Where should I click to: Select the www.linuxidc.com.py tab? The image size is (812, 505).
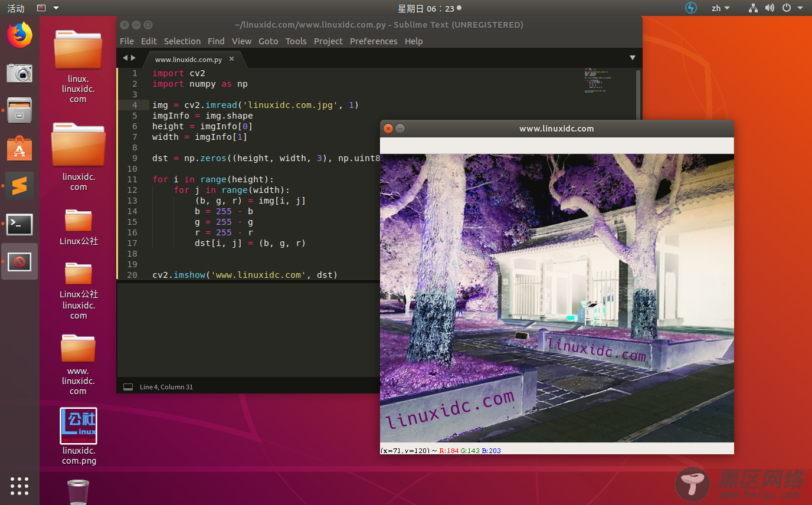point(188,59)
